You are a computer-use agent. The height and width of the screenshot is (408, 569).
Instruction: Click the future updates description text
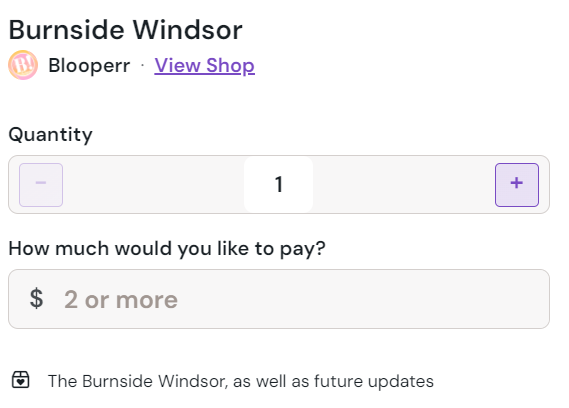click(241, 382)
